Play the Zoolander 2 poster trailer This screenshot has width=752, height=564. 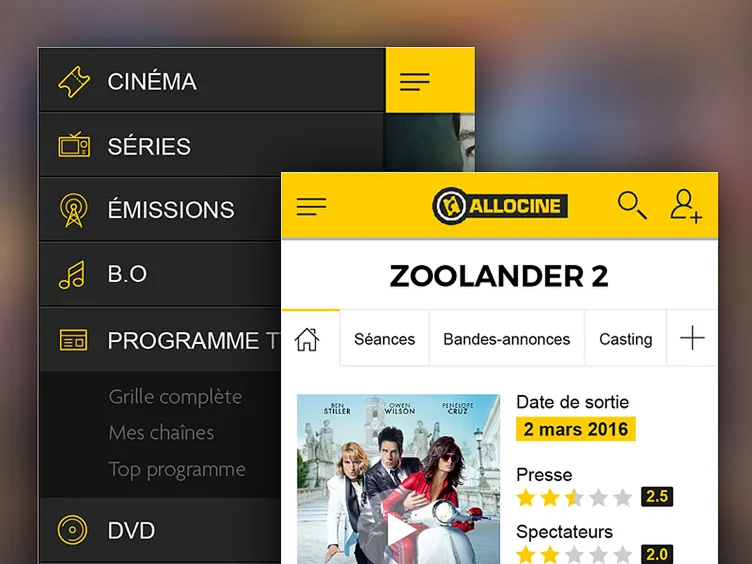coord(398,529)
